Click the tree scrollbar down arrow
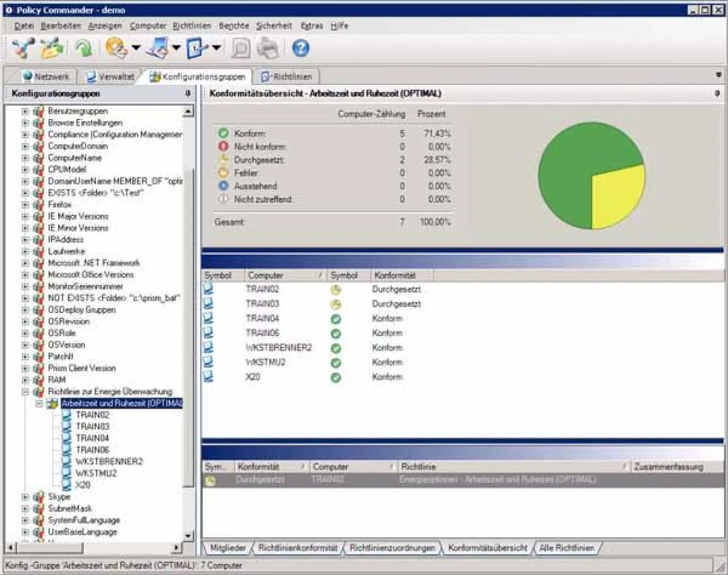728x575 pixels. pos(188,535)
